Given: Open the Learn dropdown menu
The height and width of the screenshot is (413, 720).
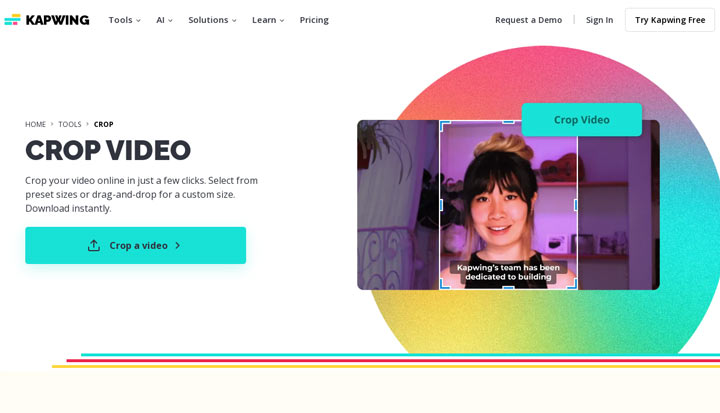Looking at the screenshot, I should [268, 20].
